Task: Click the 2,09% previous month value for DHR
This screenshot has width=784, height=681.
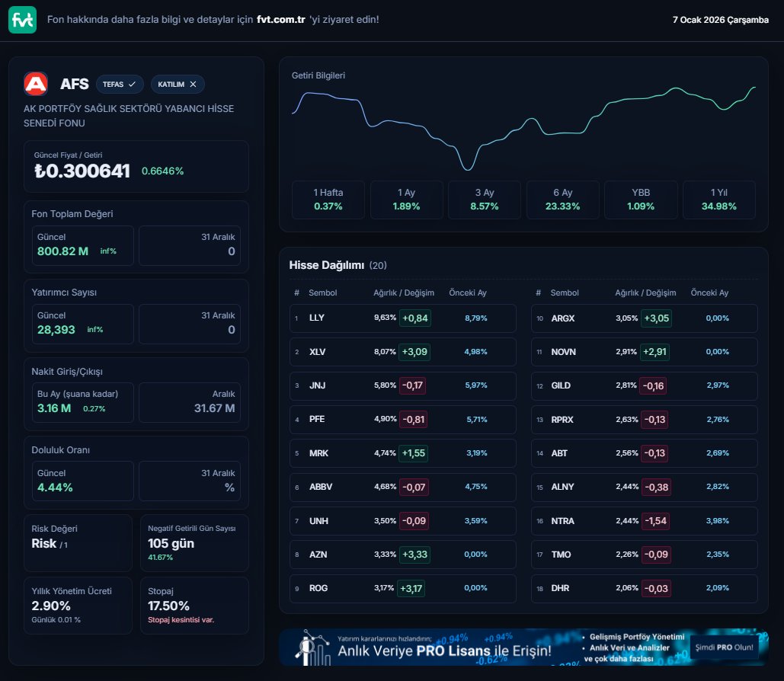Action: pyautogui.click(x=718, y=588)
